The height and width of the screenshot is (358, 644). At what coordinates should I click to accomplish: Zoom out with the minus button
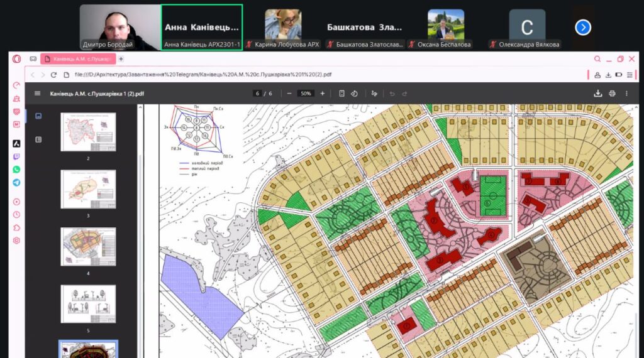point(289,94)
